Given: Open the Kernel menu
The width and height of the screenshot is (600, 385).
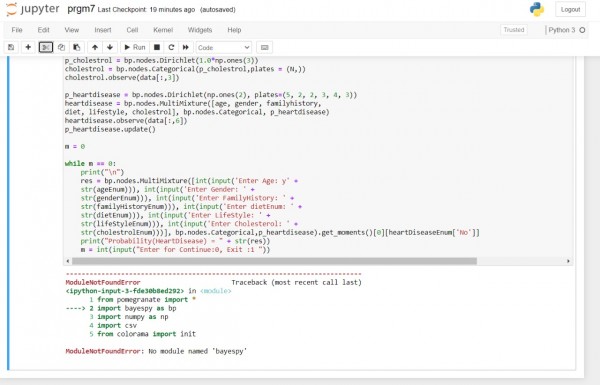Looking at the screenshot, I should (x=163, y=30).
